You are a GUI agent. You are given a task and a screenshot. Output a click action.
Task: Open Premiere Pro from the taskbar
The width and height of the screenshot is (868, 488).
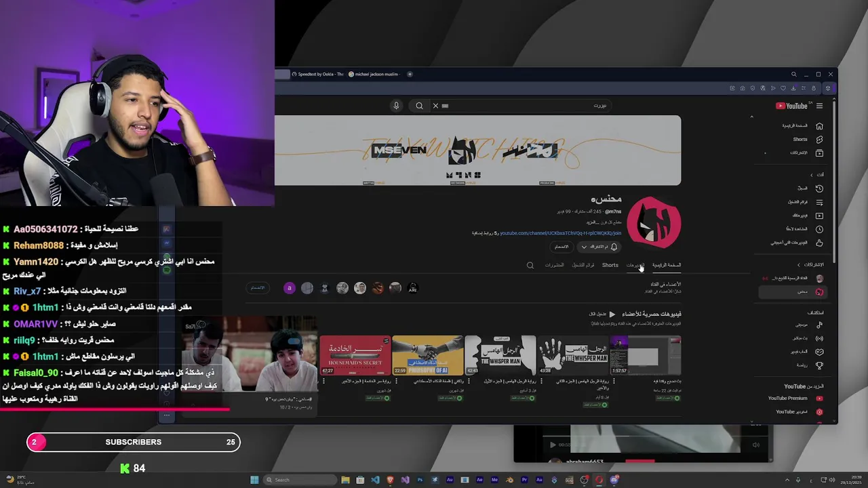pyautogui.click(x=524, y=480)
